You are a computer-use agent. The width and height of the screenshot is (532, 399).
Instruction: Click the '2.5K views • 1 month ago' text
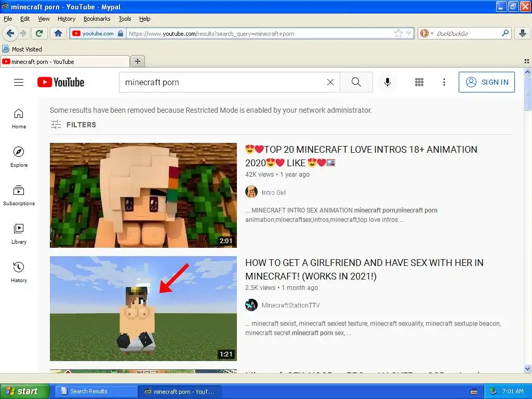point(282,288)
